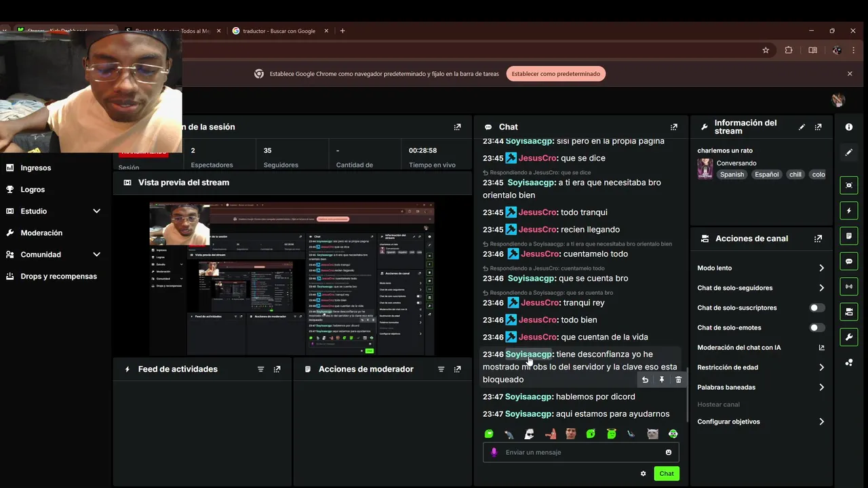
Task: Click the chill tag in stream info
Action: pyautogui.click(x=795, y=174)
